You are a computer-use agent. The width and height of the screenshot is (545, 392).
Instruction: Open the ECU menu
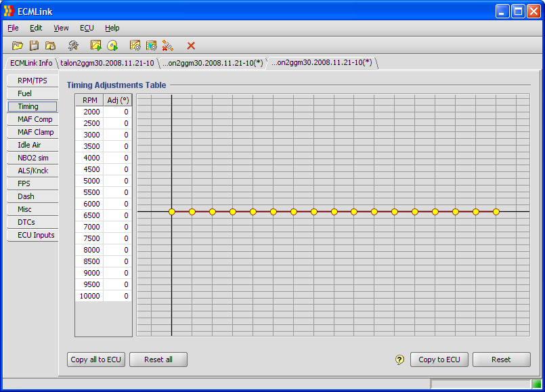click(x=86, y=28)
